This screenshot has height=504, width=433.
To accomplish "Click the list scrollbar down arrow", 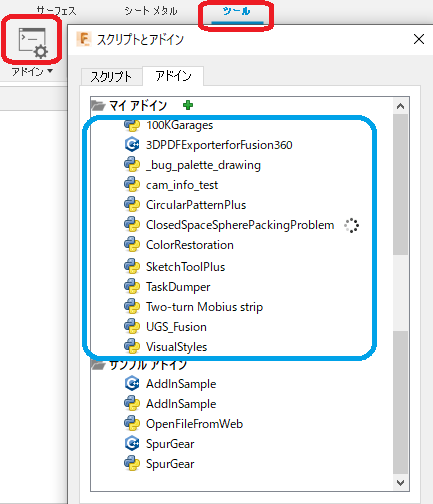I will click(400, 483).
